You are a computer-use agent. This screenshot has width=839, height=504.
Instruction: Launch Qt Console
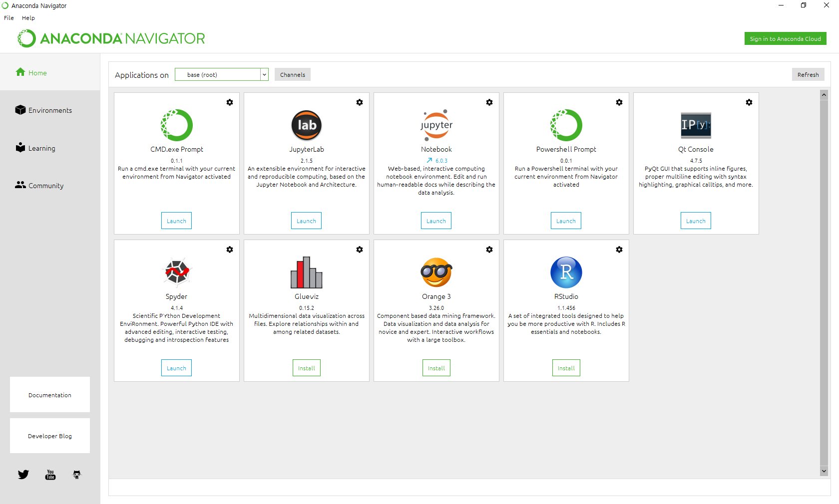pyautogui.click(x=696, y=221)
